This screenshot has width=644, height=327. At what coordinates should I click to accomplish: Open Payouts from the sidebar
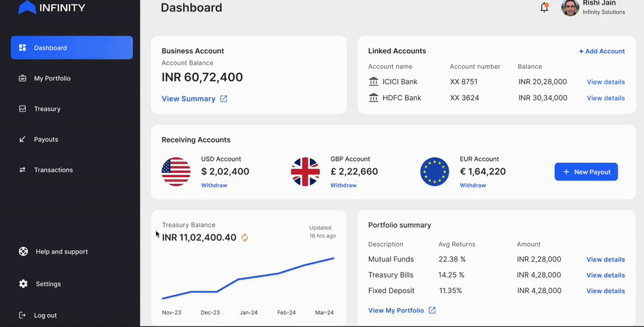46,140
